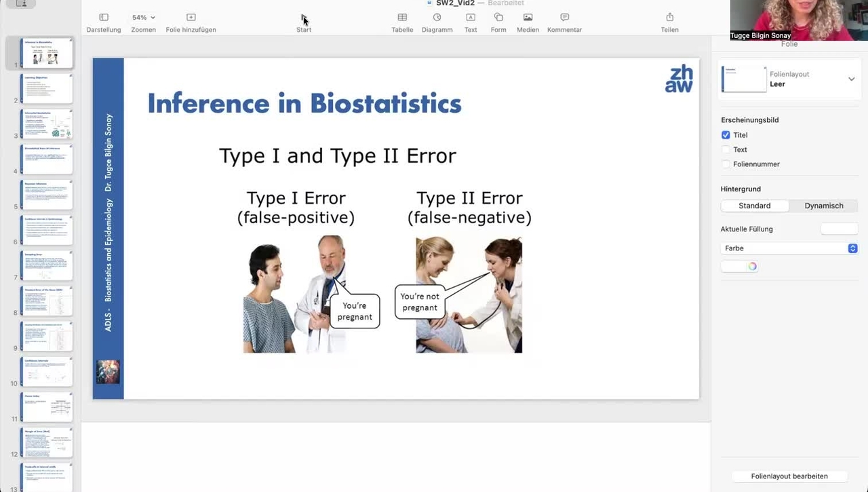Switch to the Dynamisch background tab
The height and width of the screenshot is (492, 868).
[823, 206]
